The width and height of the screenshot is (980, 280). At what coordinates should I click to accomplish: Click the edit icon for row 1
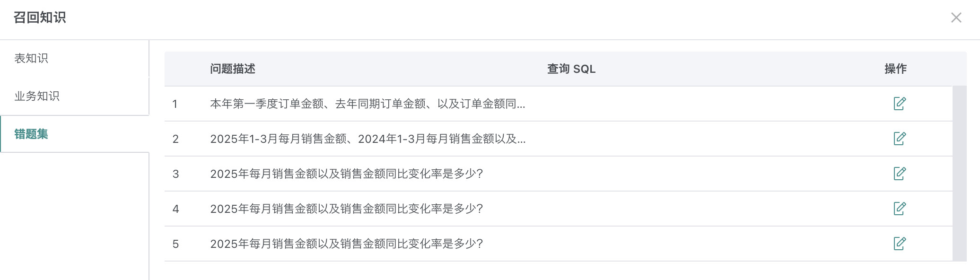pyautogui.click(x=900, y=104)
